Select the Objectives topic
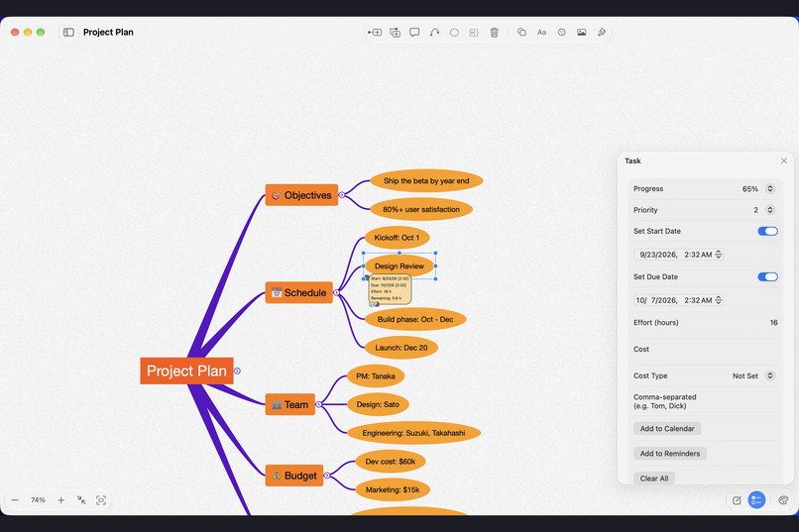Screen dimensions: 799x532 coord(301,195)
